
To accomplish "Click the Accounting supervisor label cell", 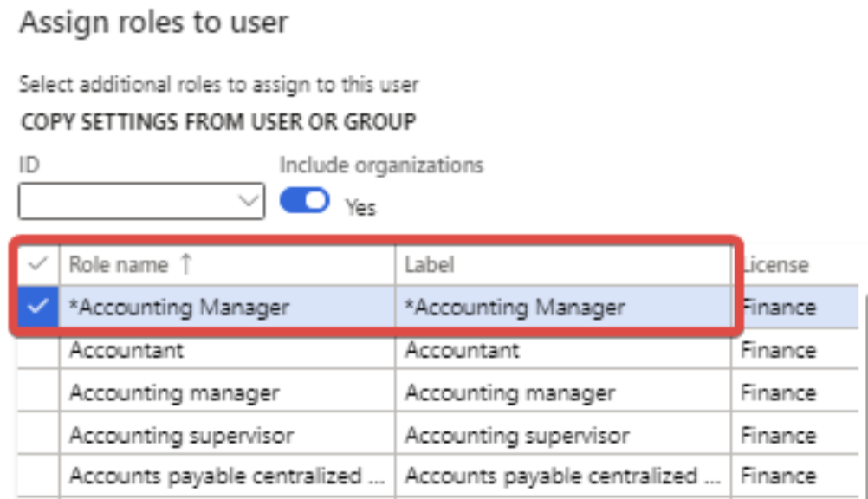I will [x=517, y=436].
